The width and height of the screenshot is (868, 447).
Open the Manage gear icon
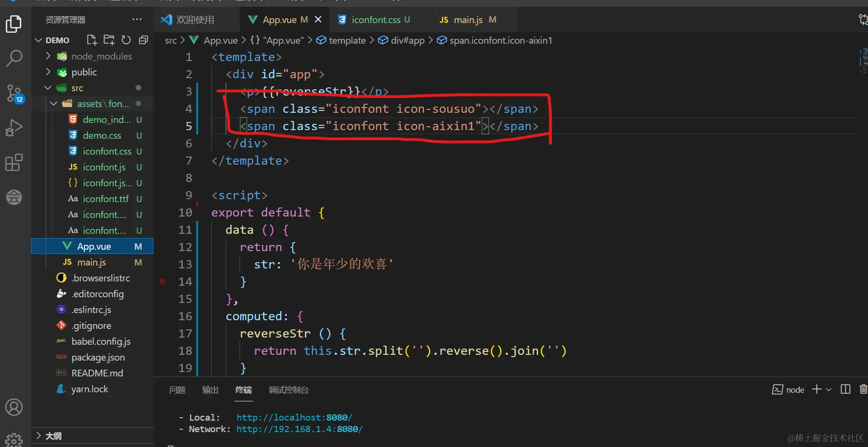13,439
